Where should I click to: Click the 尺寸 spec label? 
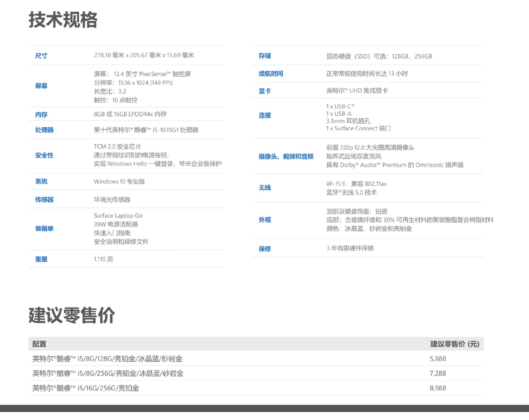[41, 56]
